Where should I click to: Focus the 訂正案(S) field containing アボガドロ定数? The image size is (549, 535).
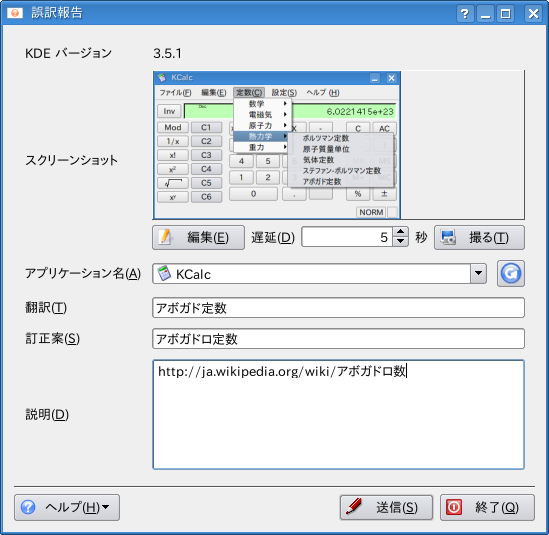(x=338, y=339)
